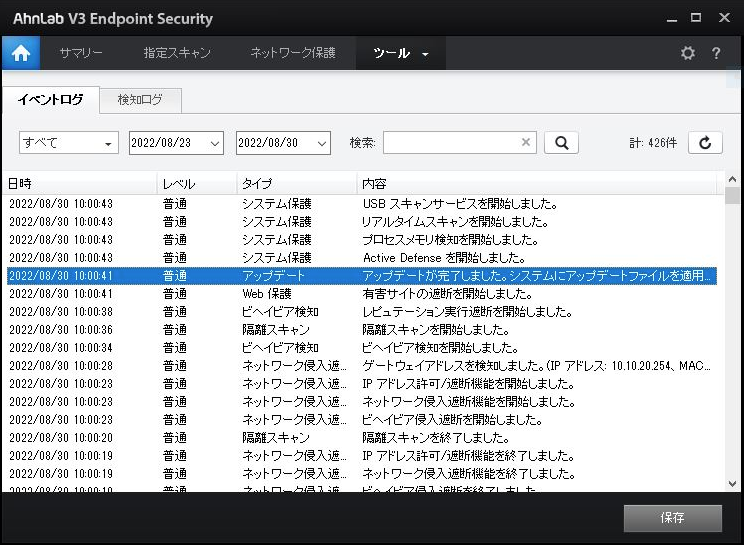Go to the Home screen icon
Image resolution: width=744 pixels, height=545 pixels.
pyautogui.click(x=21, y=53)
